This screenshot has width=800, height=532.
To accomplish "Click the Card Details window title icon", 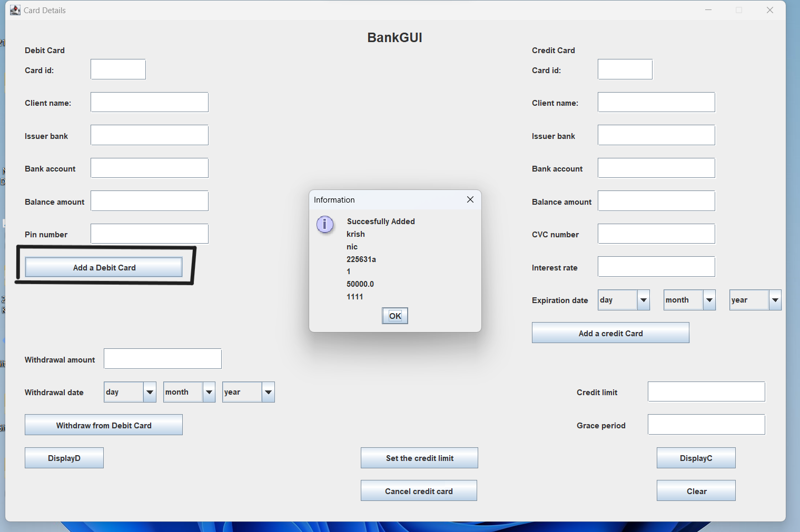I will coord(15,10).
